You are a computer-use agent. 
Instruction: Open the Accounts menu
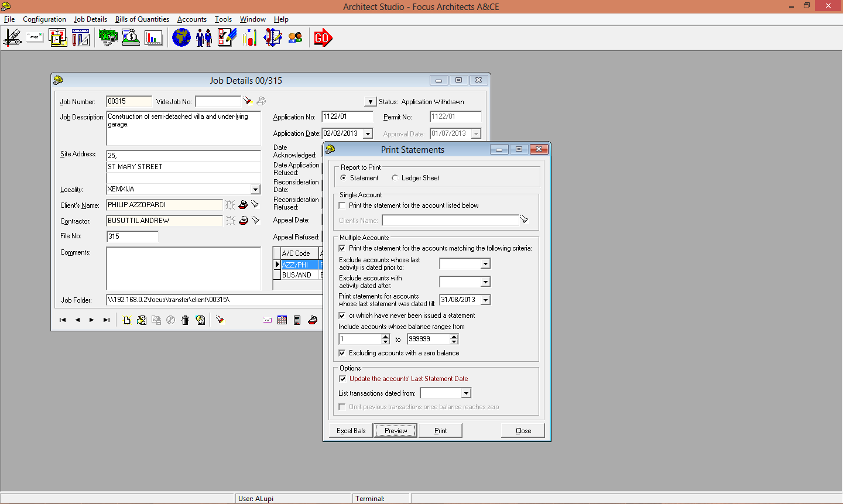click(x=192, y=19)
